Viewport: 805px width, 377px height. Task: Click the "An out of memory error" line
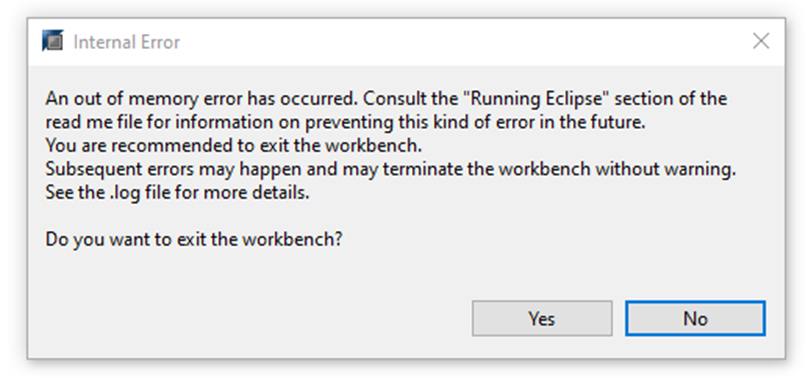(x=386, y=98)
